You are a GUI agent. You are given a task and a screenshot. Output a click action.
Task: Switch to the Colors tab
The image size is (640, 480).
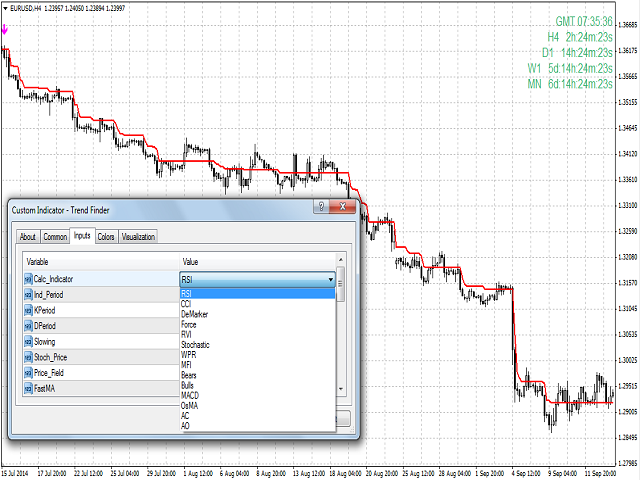click(106, 237)
